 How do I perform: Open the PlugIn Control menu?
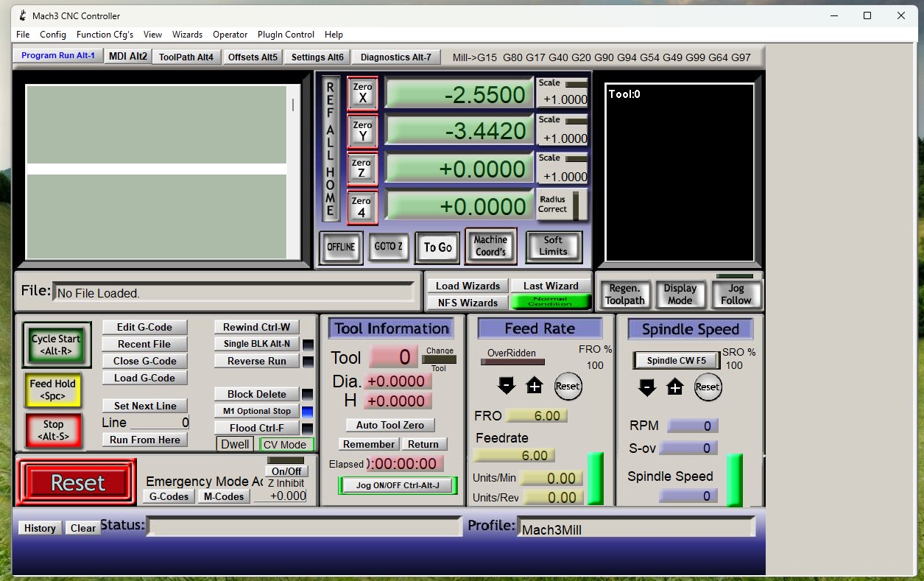pos(286,35)
